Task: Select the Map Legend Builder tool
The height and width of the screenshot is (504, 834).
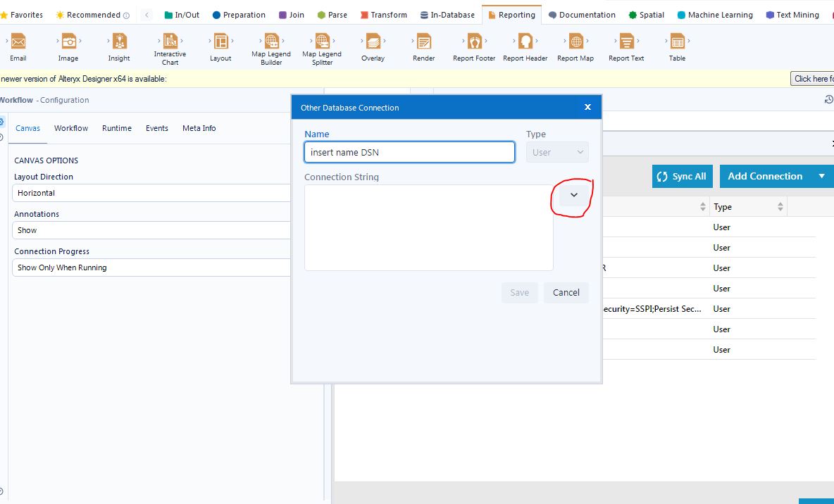Action: 270,42
